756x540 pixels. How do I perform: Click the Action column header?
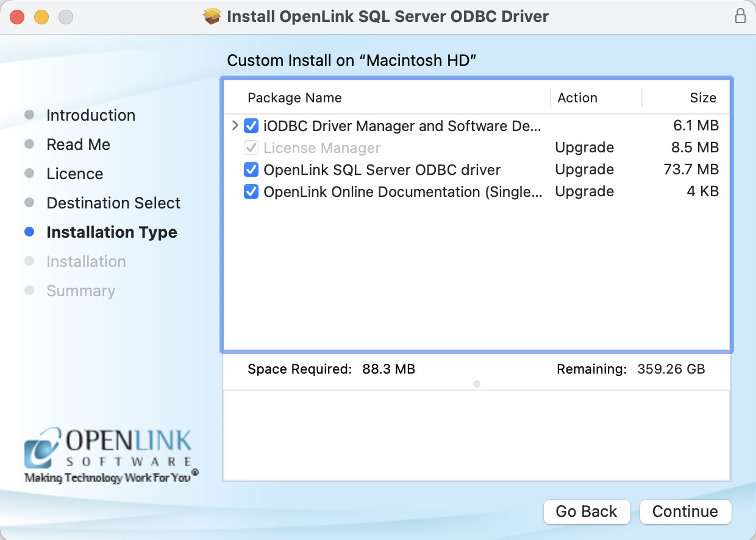point(577,98)
